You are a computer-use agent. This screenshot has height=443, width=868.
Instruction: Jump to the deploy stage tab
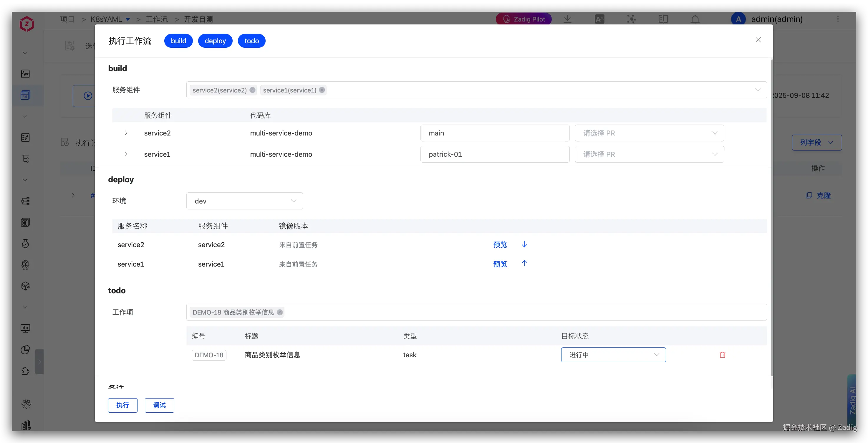215,41
